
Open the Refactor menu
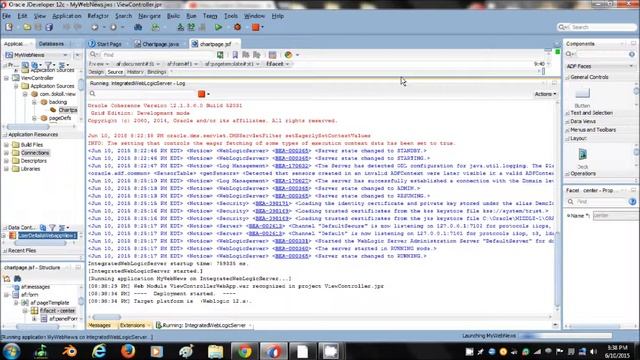pos(98,16)
